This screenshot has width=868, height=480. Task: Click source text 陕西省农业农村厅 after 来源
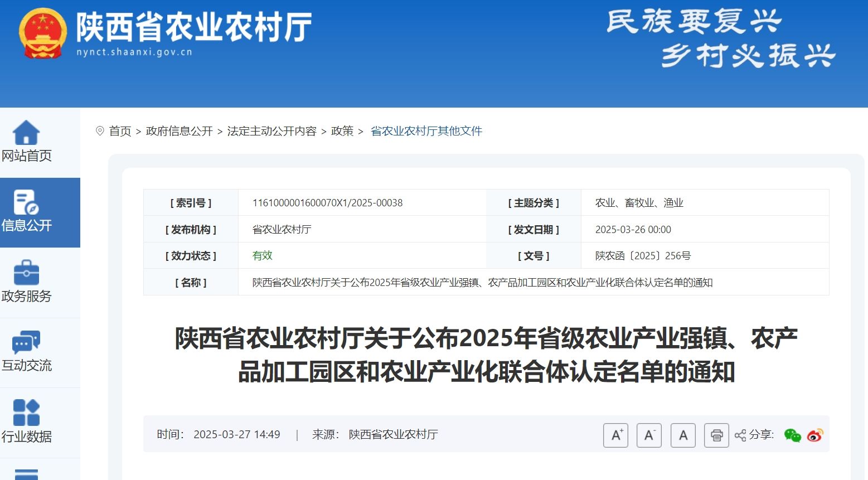pyautogui.click(x=394, y=434)
